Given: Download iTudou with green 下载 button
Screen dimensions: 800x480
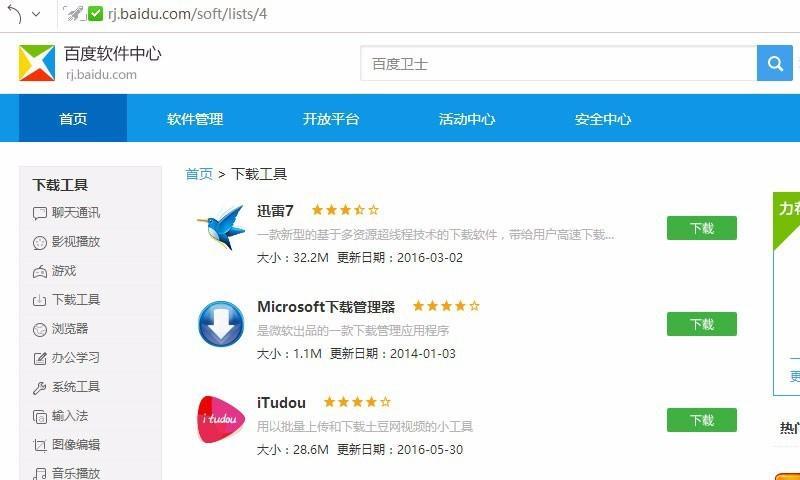Looking at the screenshot, I should click(x=702, y=420).
